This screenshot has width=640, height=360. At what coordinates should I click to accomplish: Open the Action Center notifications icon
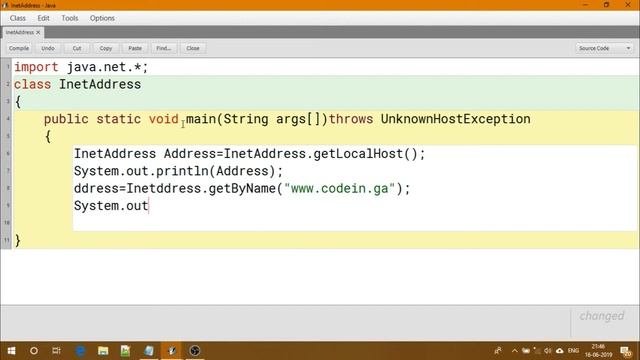coord(626,351)
